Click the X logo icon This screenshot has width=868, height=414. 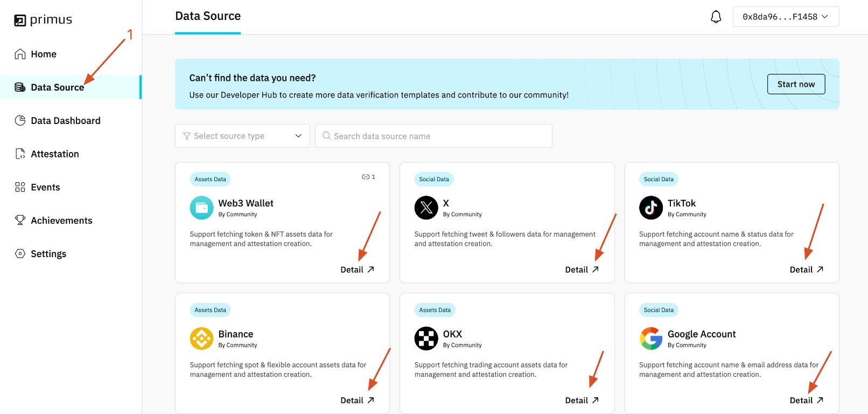coord(426,208)
